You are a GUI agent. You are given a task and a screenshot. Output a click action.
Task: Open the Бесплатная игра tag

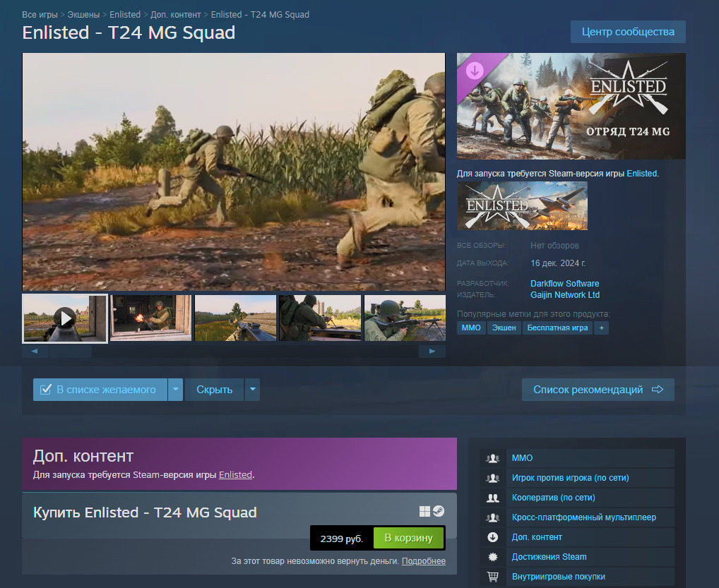coord(557,328)
